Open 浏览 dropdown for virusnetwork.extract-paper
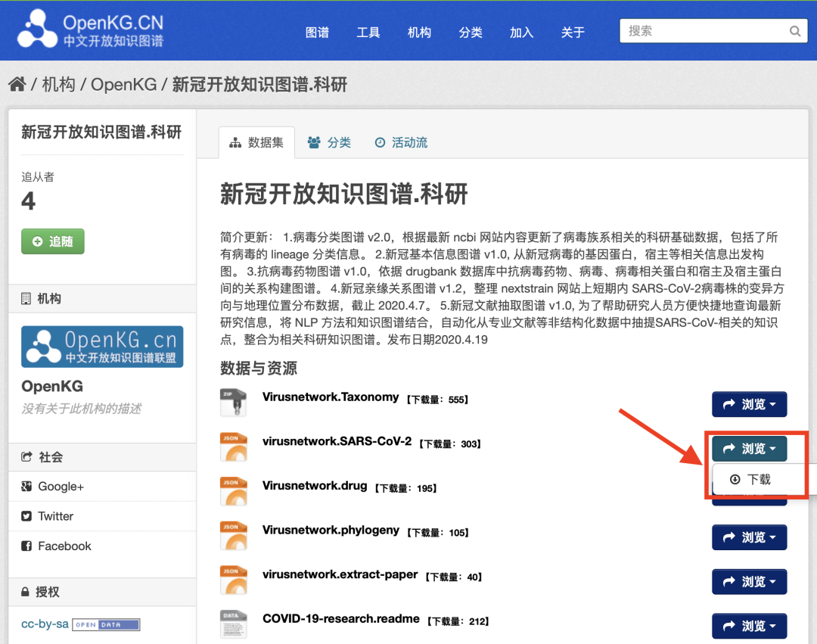The image size is (817, 644). [x=749, y=581]
